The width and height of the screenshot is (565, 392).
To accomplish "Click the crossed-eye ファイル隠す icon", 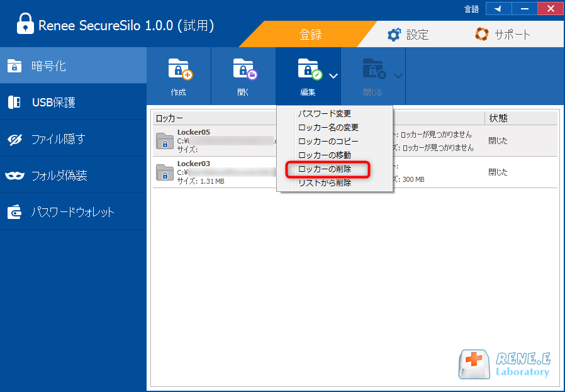I will [x=14, y=139].
